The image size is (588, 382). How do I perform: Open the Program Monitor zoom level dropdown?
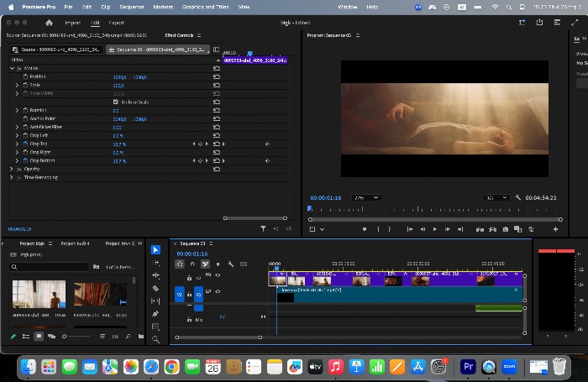366,197
